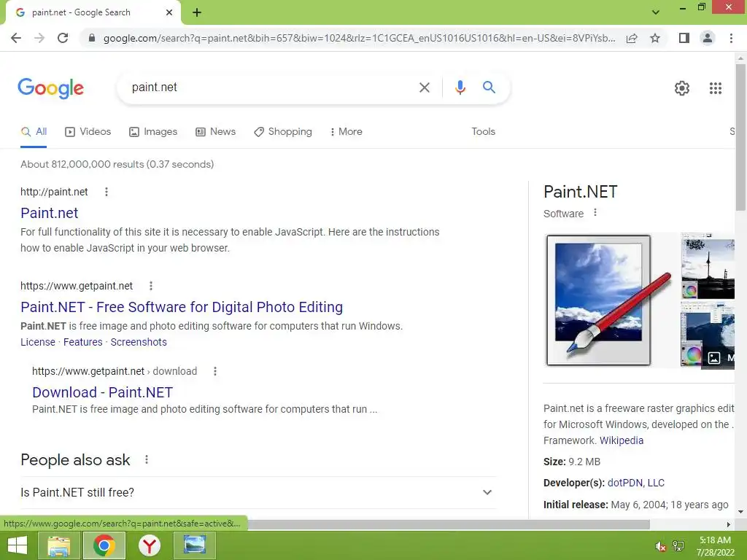Click the muted volume tray icon
Screen dimensions: 747x560
pyautogui.click(x=660, y=546)
